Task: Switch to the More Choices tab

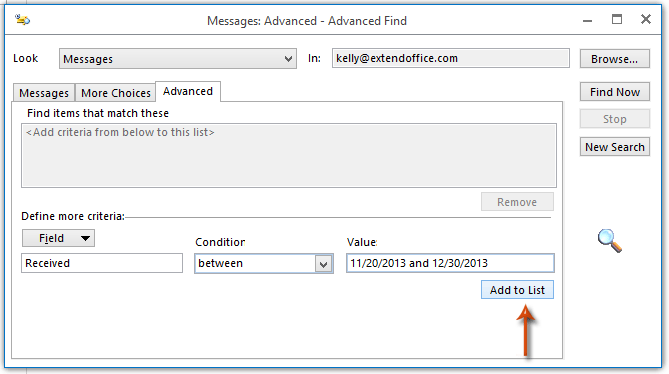Action: tap(116, 93)
